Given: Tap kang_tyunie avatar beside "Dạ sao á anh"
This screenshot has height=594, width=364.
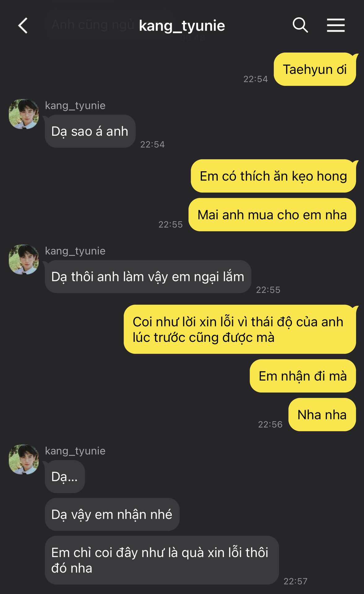Looking at the screenshot, I should [24, 114].
